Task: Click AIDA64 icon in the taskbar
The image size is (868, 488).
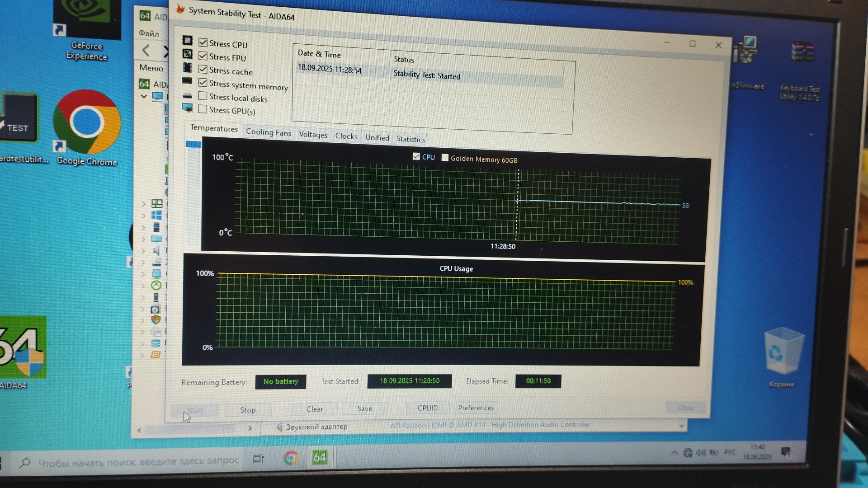Action: (x=320, y=458)
